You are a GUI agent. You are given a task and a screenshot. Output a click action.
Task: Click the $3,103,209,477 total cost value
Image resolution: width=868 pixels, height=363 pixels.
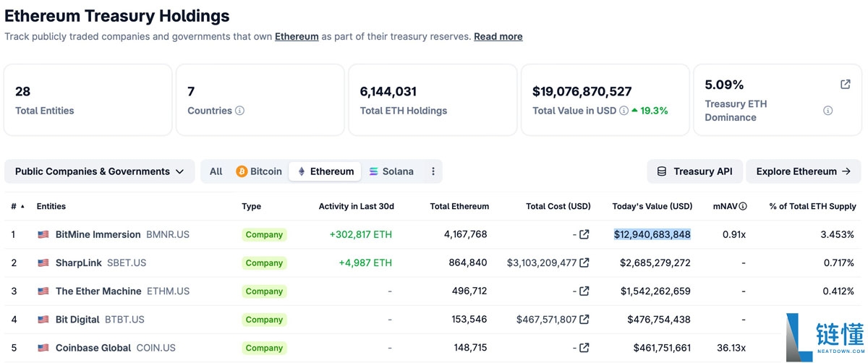pos(542,262)
